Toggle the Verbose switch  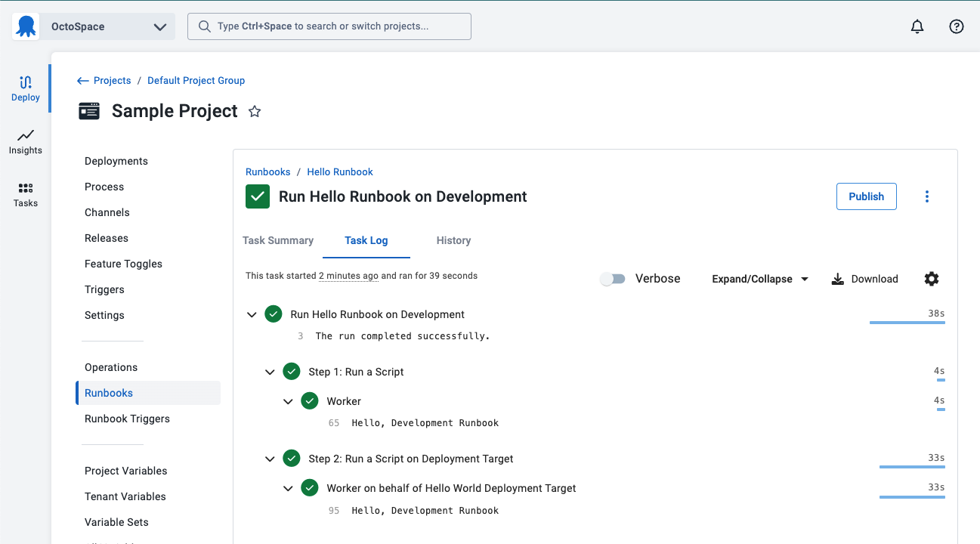click(613, 279)
